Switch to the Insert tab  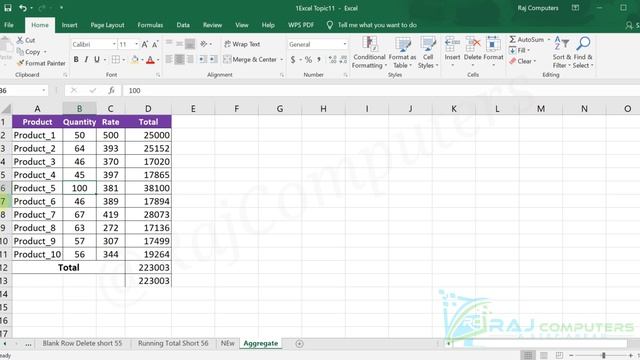tap(69, 25)
